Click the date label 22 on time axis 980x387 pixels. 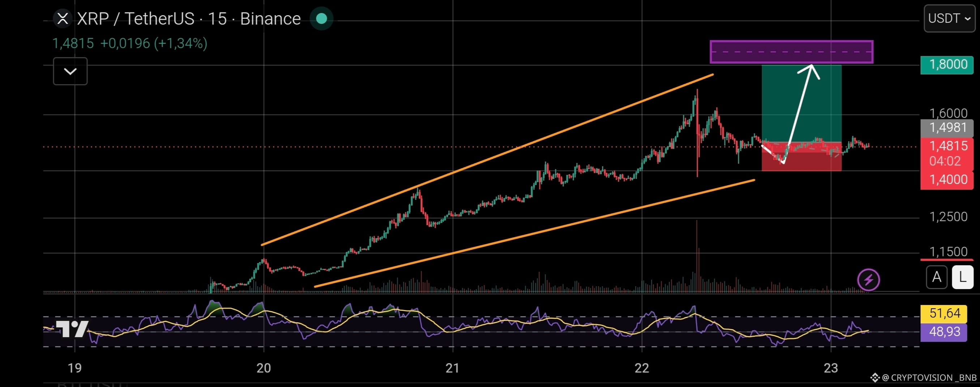(641, 368)
